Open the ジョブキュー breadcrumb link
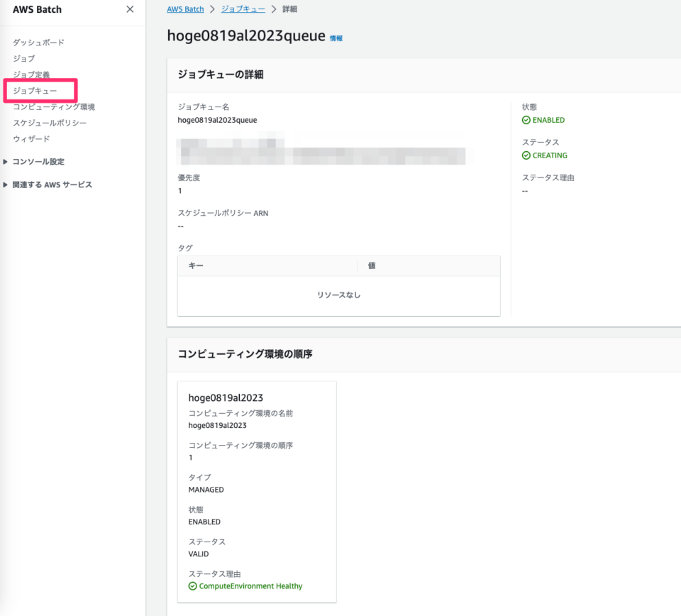This screenshot has height=616, width=681. pos(243,9)
